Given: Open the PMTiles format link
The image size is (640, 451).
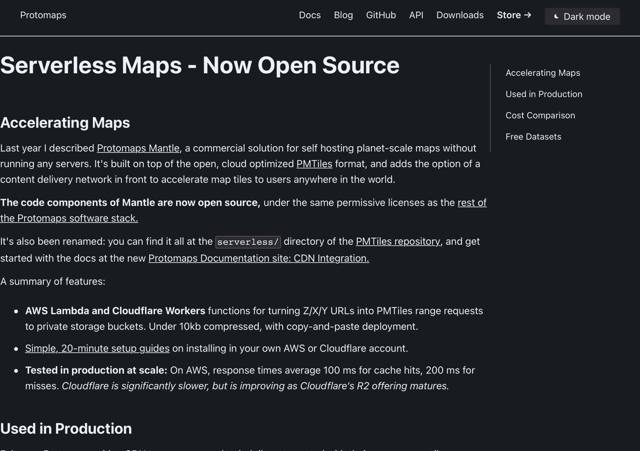Looking at the screenshot, I should tap(314, 164).
